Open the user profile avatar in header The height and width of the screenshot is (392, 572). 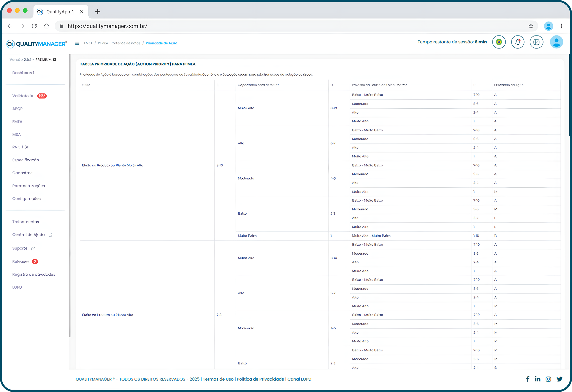pos(556,42)
